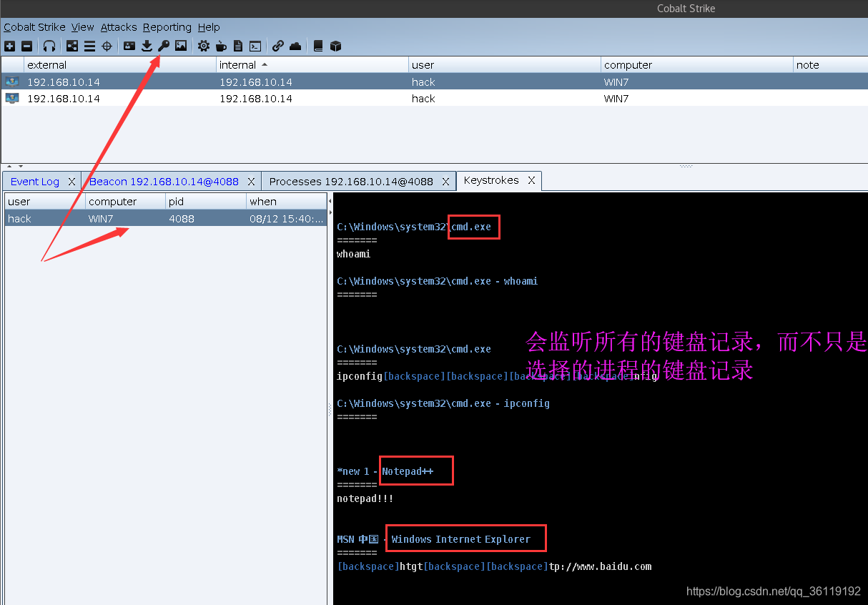Open the Reporting menu

167,27
